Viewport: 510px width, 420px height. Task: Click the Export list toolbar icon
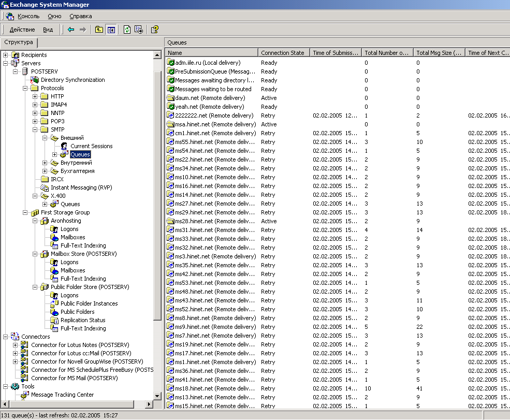(x=139, y=30)
